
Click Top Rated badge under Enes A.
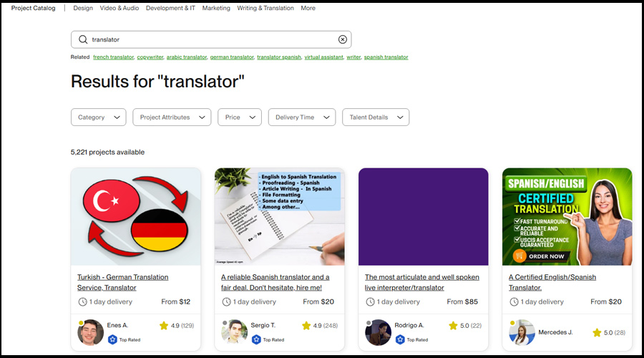coord(126,340)
